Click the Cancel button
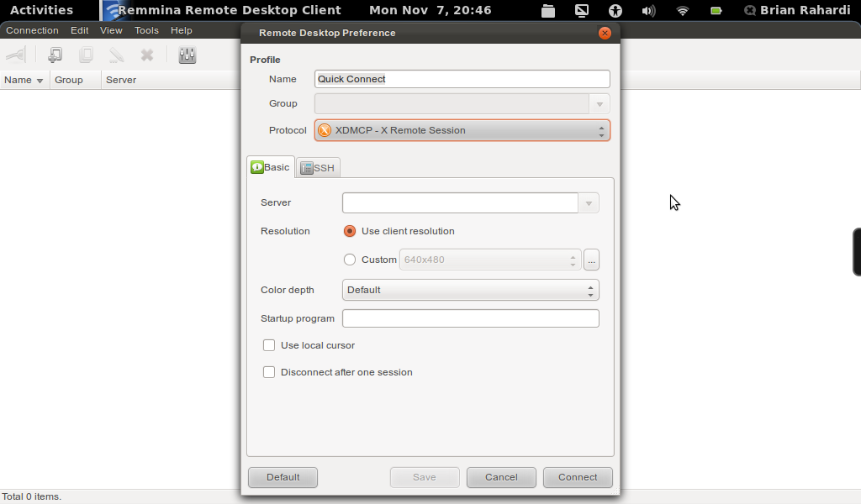Screen dimensions: 861x504 pyautogui.click(x=501, y=477)
